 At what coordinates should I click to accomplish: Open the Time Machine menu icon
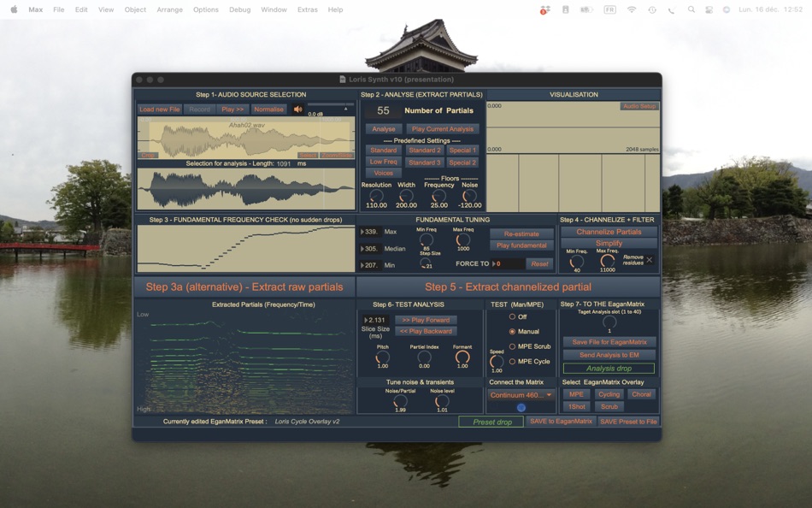[x=652, y=9]
